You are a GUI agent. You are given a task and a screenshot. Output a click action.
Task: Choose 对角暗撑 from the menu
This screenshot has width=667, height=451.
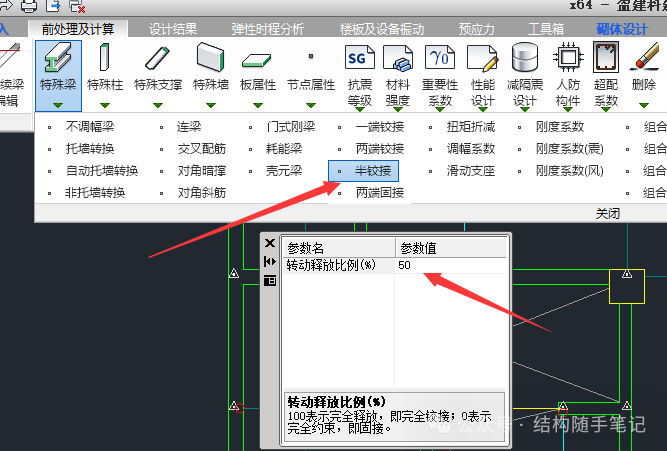click(202, 171)
